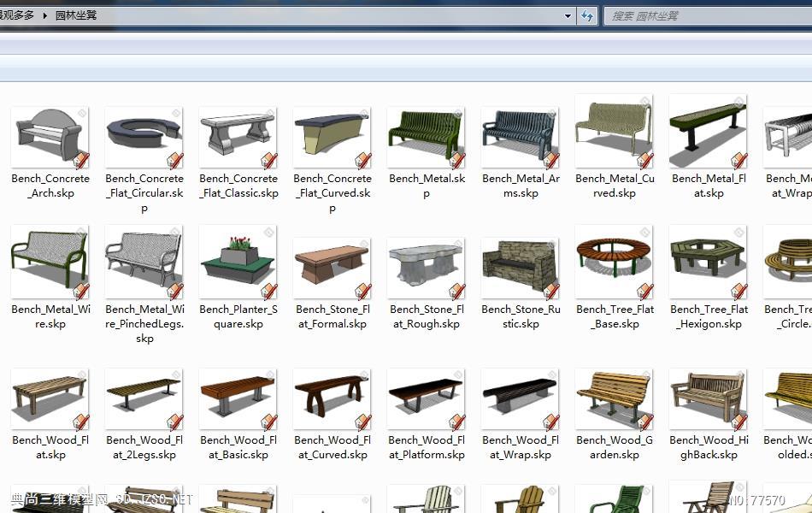
Task: Click the refresh button beside address bar
Action: (x=586, y=16)
